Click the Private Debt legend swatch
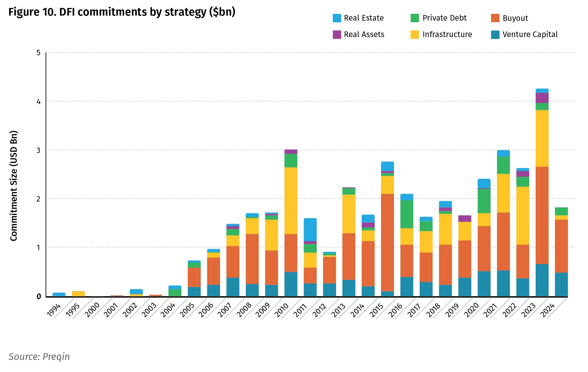The height and width of the screenshot is (372, 588). pos(415,18)
